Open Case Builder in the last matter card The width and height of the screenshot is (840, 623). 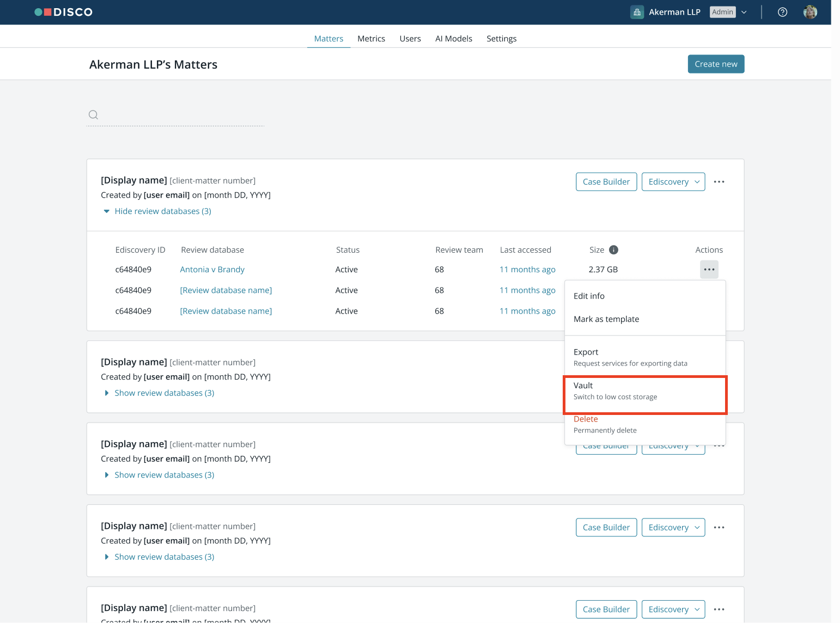(x=606, y=609)
